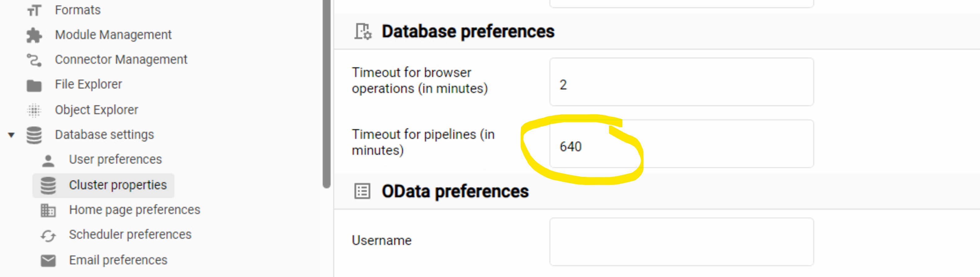980x277 pixels.
Task: Click the User preferences person icon
Action: point(48,160)
